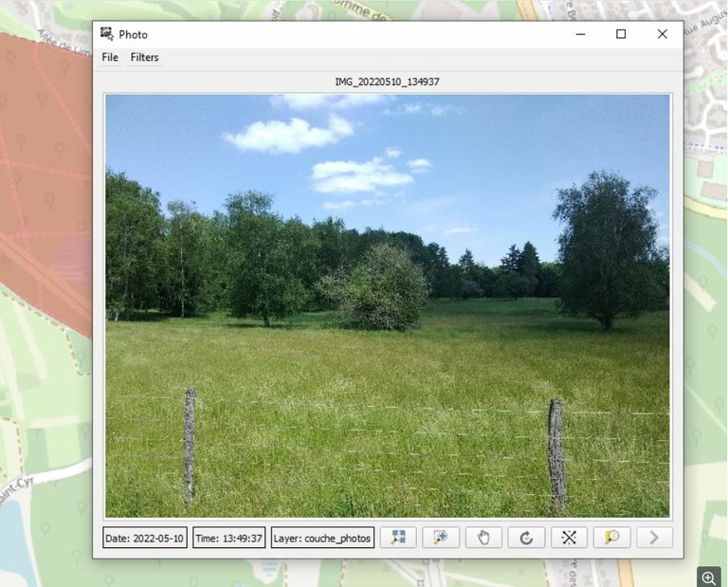
Task: Close the Photo window
Action: [662, 34]
